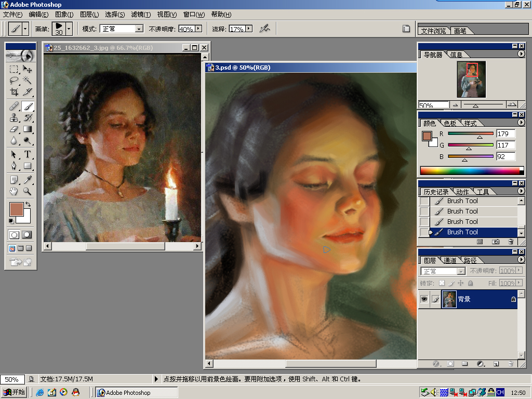The width and height of the screenshot is (532, 399).
Task: Select the Crop tool
Action: 14,91
